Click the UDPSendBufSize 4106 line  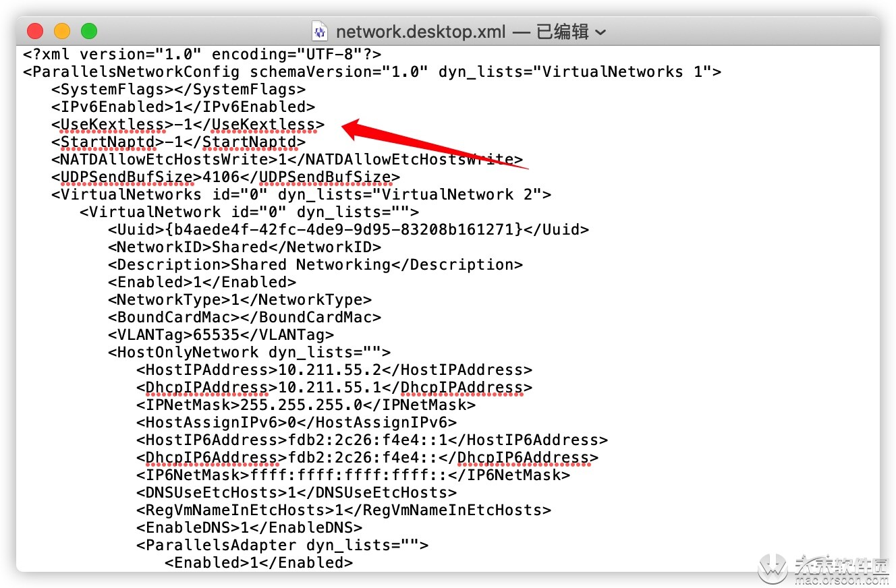(x=225, y=177)
